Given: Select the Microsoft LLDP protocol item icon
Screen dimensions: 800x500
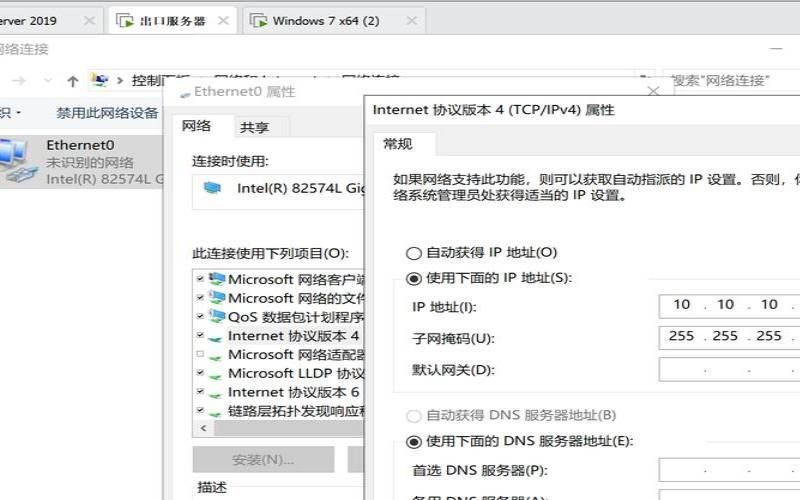Looking at the screenshot, I should [217, 373].
